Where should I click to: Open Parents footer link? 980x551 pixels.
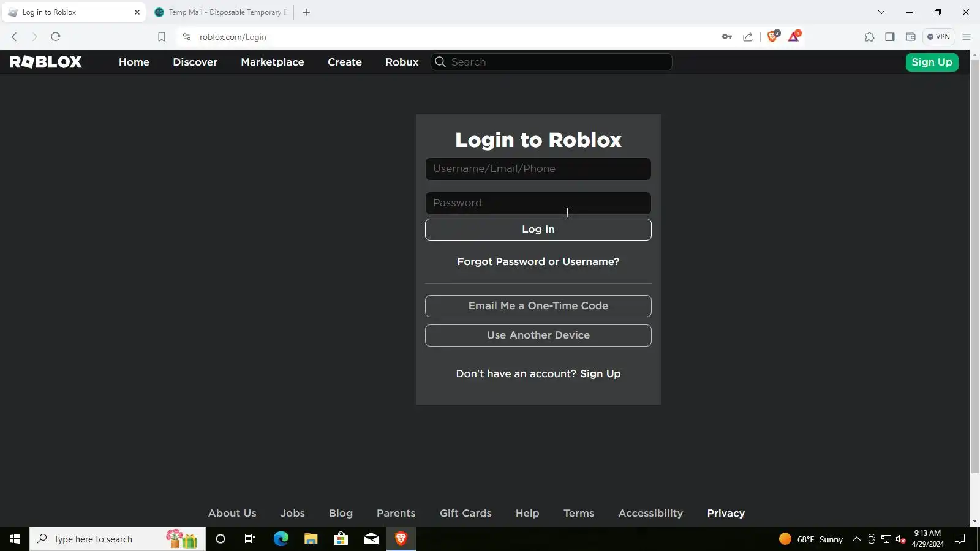click(x=396, y=513)
